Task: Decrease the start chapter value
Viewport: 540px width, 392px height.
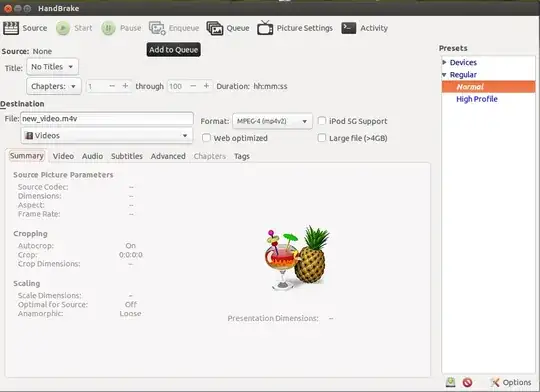Action: coord(112,86)
